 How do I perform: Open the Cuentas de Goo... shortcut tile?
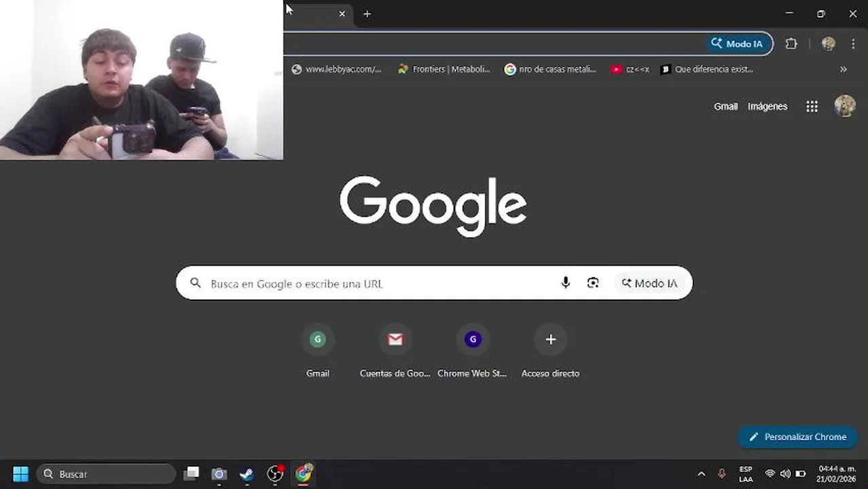pos(395,351)
